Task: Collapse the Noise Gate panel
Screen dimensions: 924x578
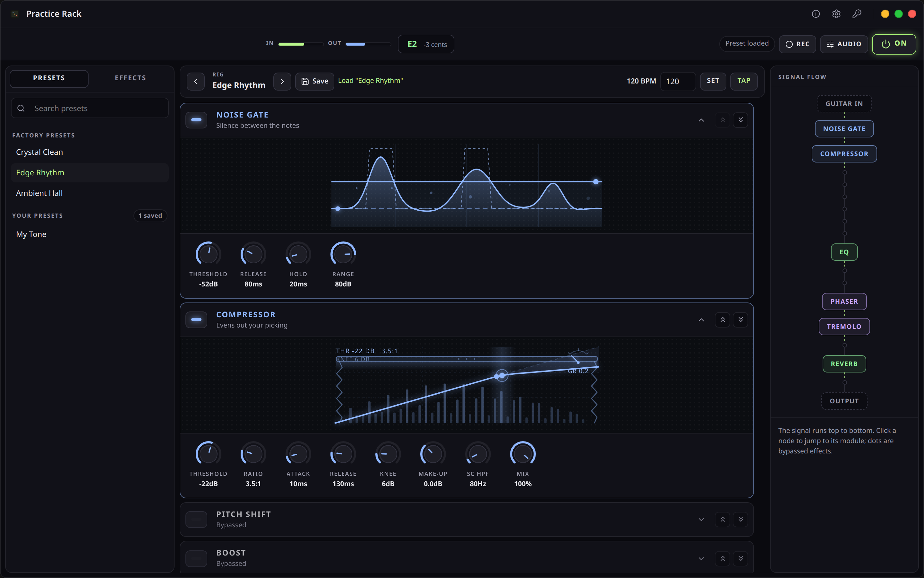Action: [x=701, y=120]
